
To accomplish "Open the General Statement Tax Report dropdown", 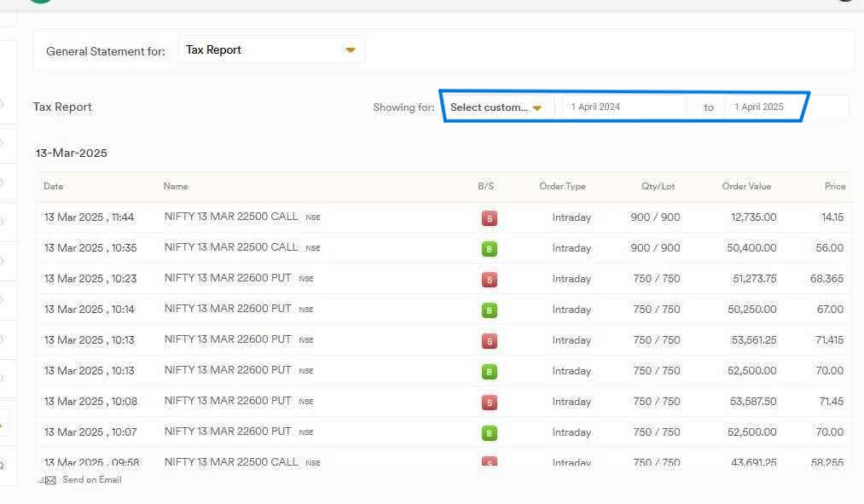I will (270, 50).
